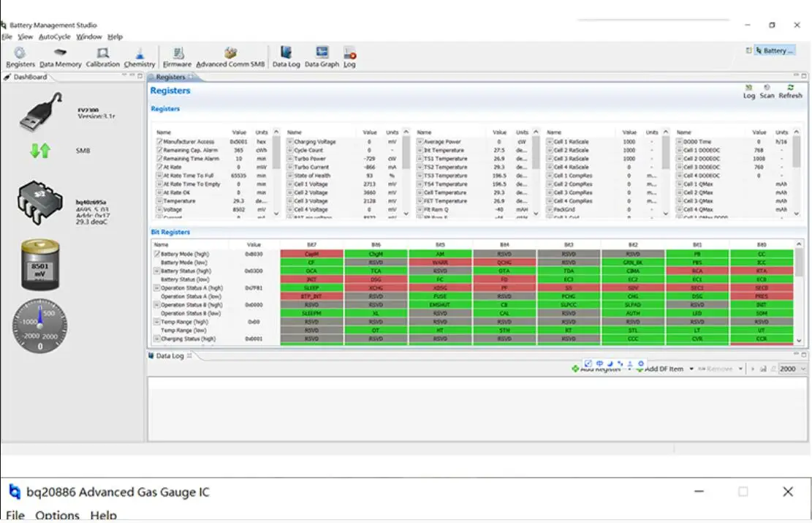Click the Log button in Registers panel
The image size is (812, 523).
(748, 91)
